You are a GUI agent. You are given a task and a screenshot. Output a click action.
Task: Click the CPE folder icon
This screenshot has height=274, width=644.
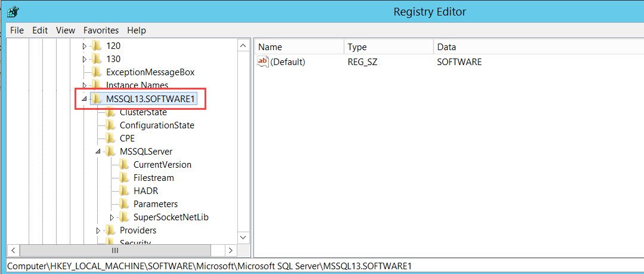point(110,138)
